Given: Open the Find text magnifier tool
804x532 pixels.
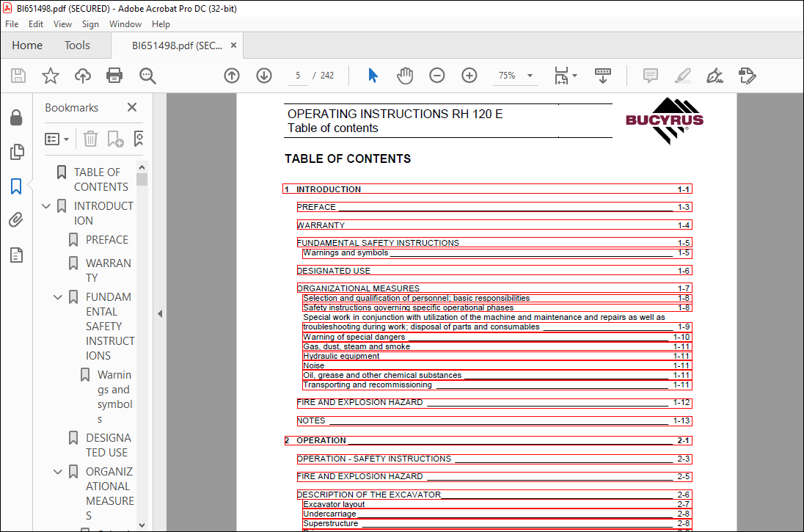Looking at the screenshot, I should pyautogui.click(x=147, y=76).
